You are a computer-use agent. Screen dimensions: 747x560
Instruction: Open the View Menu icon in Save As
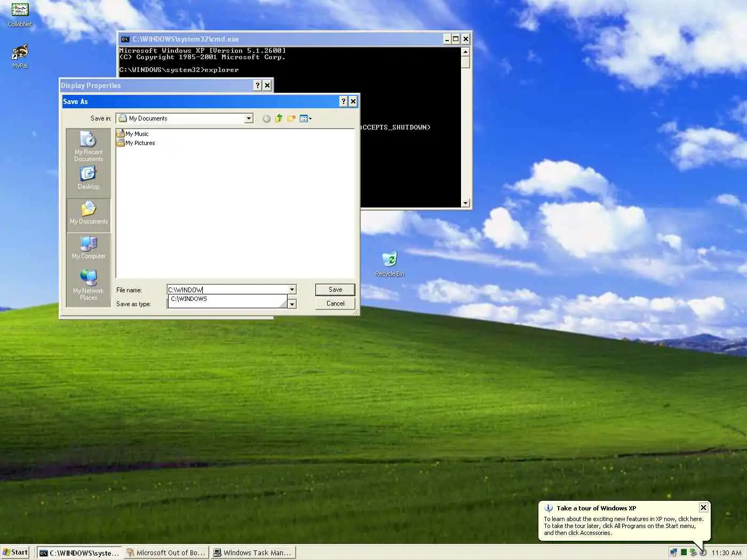pos(306,118)
